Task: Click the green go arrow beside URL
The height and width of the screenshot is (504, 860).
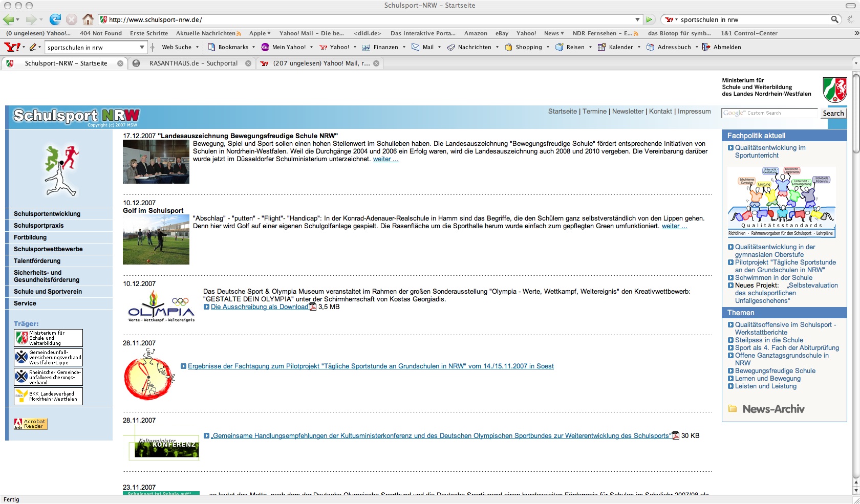Action: click(649, 19)
